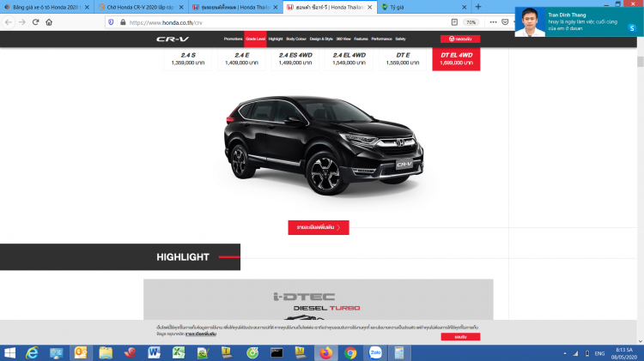Screen dimensions: 644x361
Task: Switch to Firefox in taskbar
Action: tap(325, 352)
